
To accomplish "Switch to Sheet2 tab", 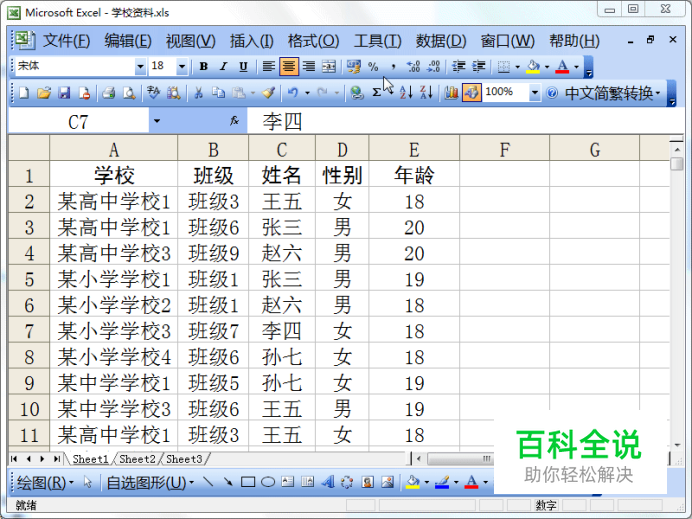I will pyautogui.click(x=137, y=459).
